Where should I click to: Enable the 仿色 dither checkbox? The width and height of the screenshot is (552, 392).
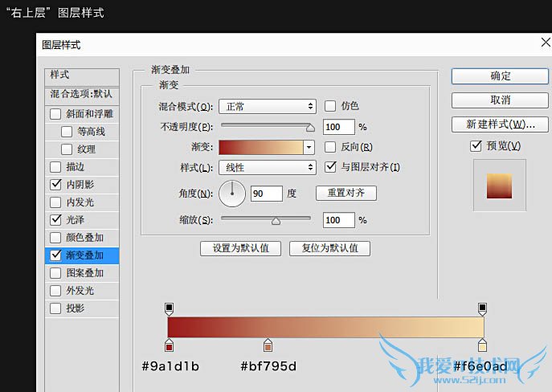(330, 106)
